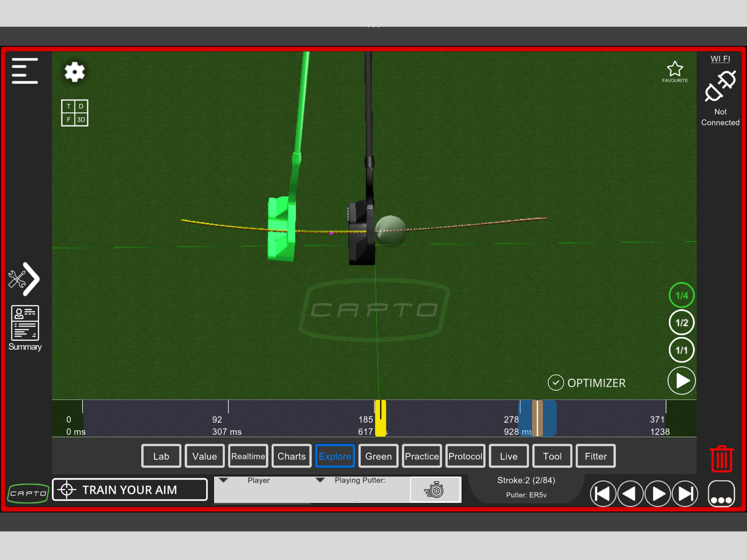
Task: Go to previous stroke
Action: (630, 494)
